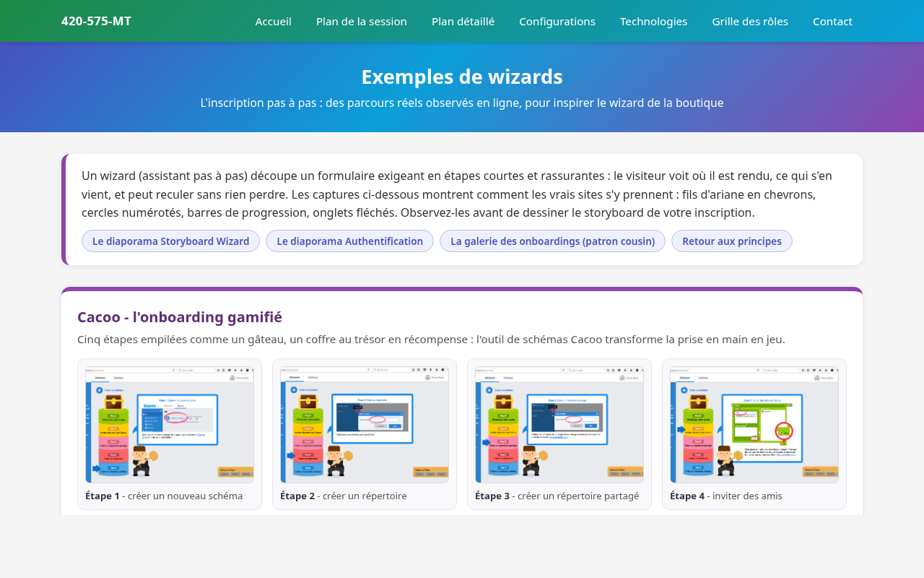Open the Étape 1 Cacoo screenshot thumbnail
Screen dimensions: 924x578
pos(170,425)
